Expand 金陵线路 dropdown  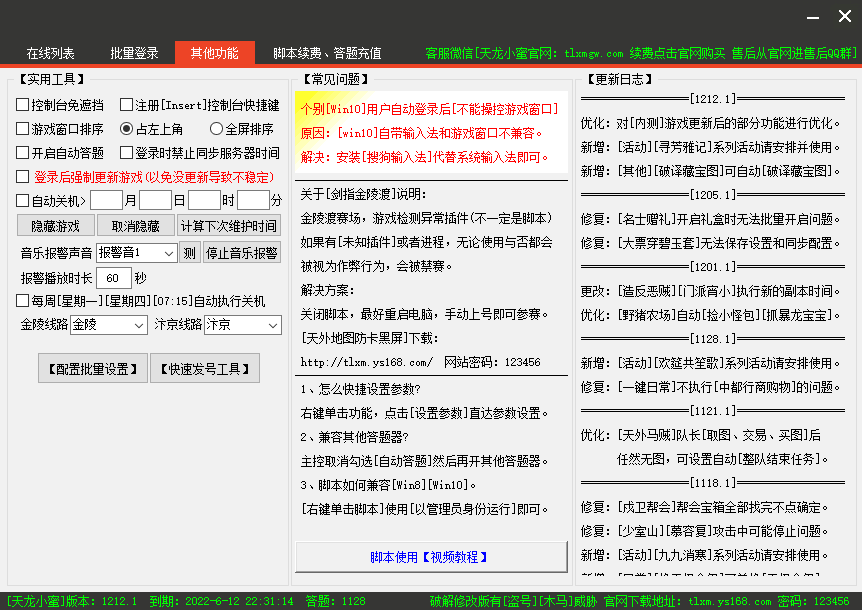click(110, 325)
